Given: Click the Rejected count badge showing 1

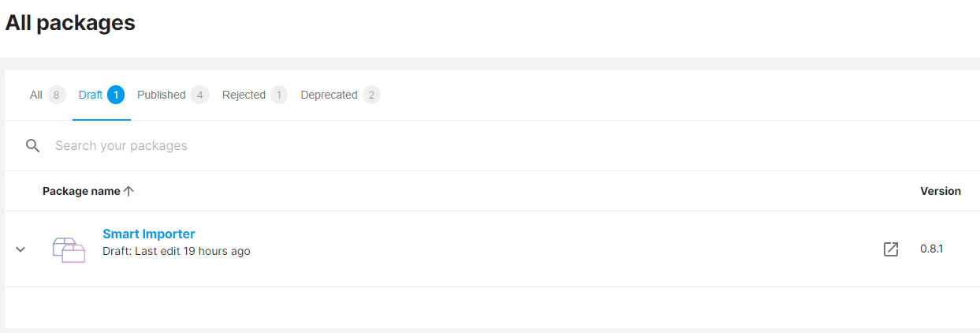Looking at the screenshot, I should [279, 95].
